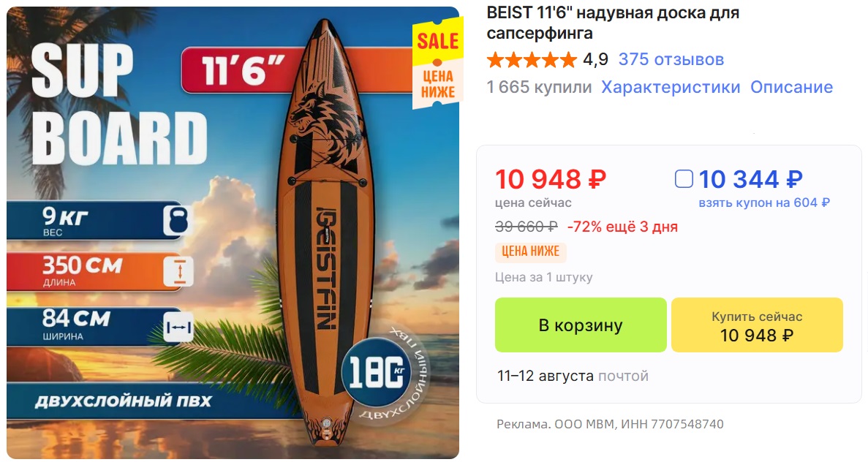Click the взять купон на 604 ₽ link
Image resolution: width=868 pixels, height=462 pixels.
pos(764,202)
